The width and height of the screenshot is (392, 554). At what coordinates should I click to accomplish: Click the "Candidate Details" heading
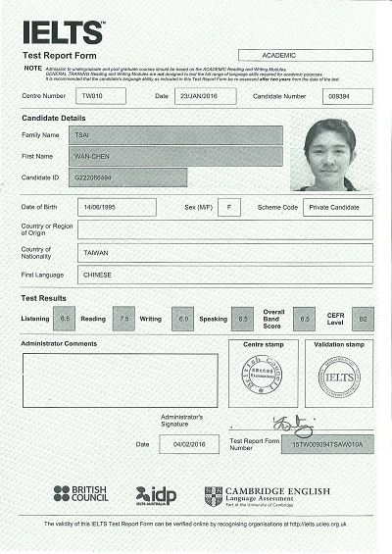(54, 118)
